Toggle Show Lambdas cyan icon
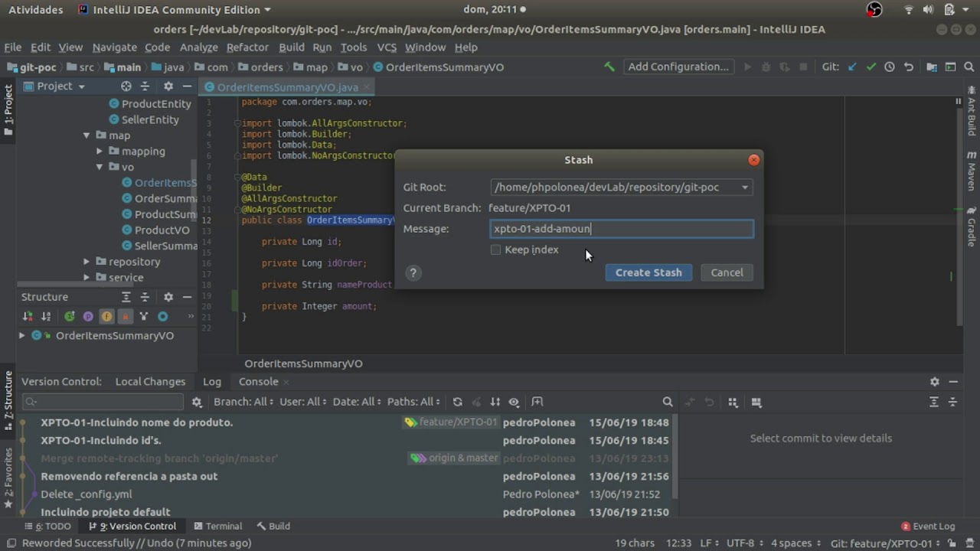Image resolution: width=980 pixels, height=551 pixels. [162, 316]
